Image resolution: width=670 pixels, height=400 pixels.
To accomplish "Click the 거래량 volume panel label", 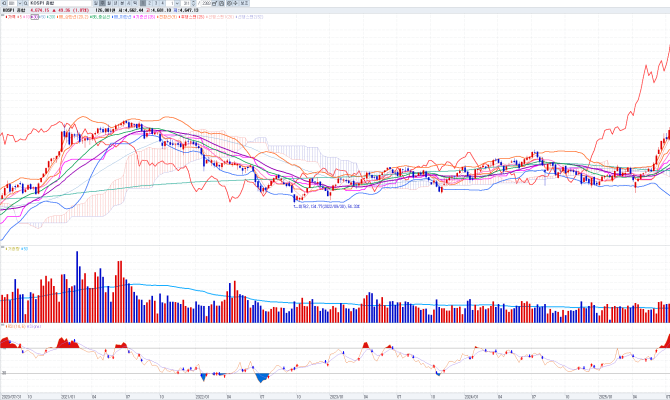I will tap(12, 247).
